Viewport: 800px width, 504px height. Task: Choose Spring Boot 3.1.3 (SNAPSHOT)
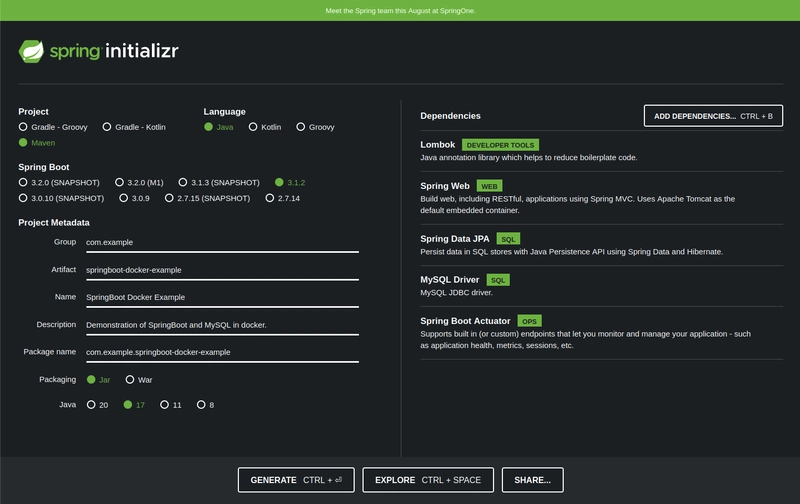point(219,183)
